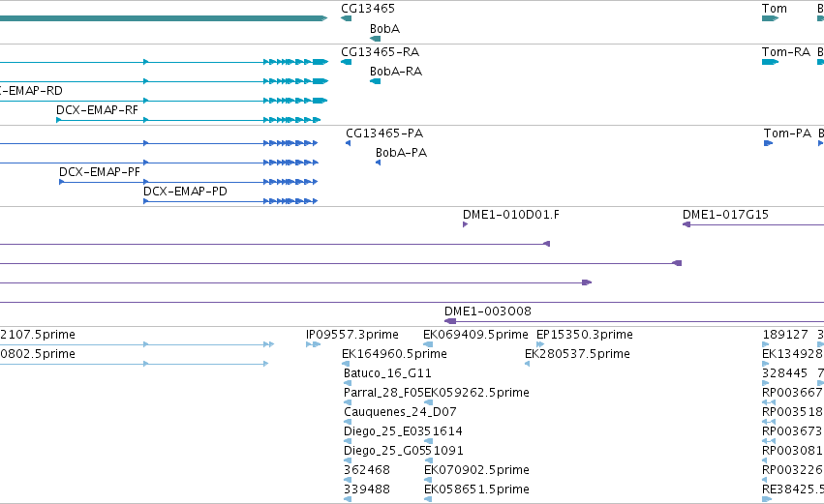Screen dimensions: 824x504
Task: Select the BobA gene arrow glyph
Action: point(376,39)
